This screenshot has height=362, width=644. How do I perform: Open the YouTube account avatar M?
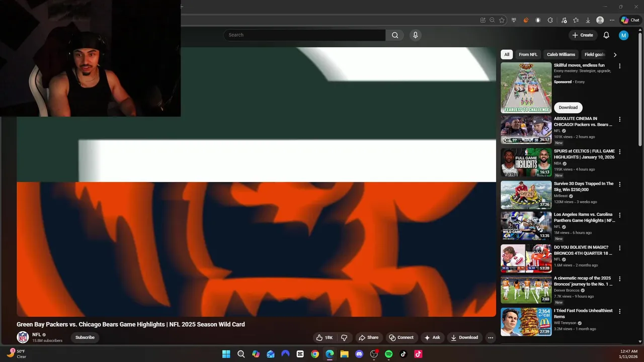[624, 35]
